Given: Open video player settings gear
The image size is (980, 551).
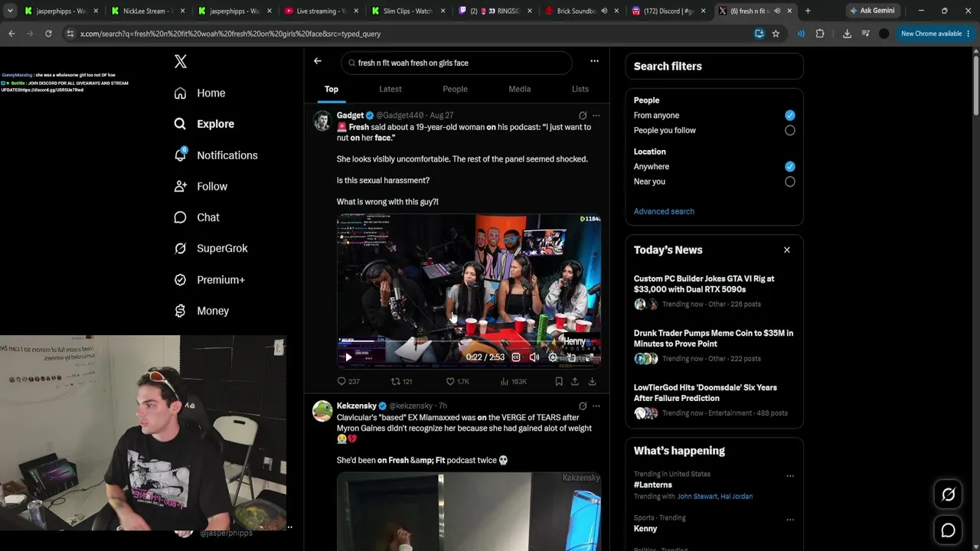Looking at the screenshot, I should point(553,357).
